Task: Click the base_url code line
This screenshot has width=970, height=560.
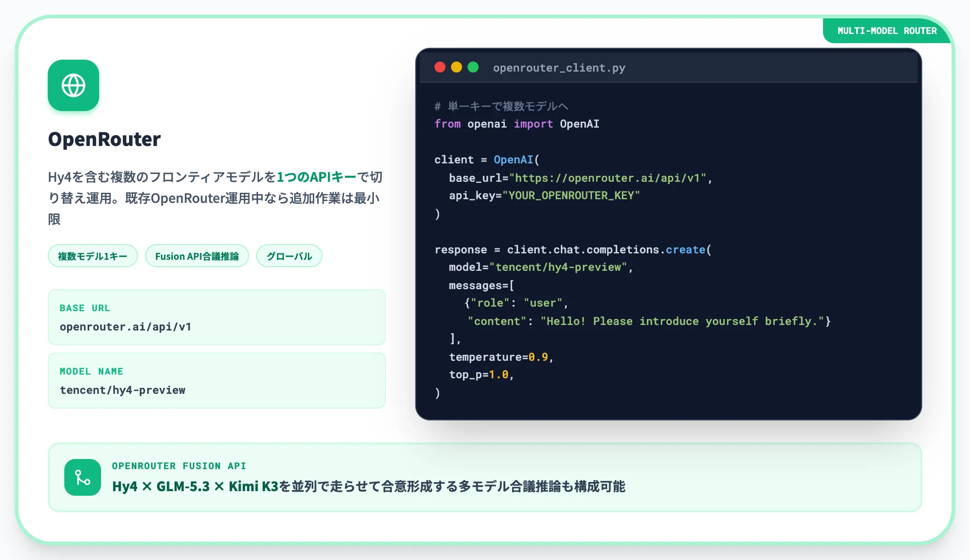Action: (x=581, y=178)
